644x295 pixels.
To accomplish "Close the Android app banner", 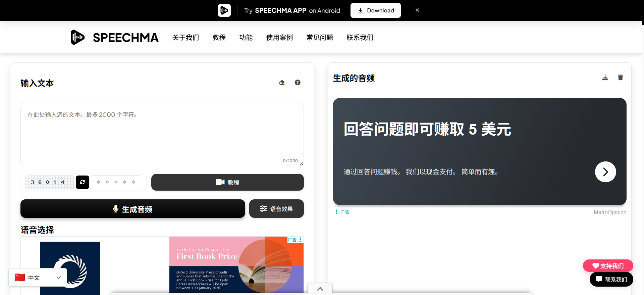I will 417,10.
